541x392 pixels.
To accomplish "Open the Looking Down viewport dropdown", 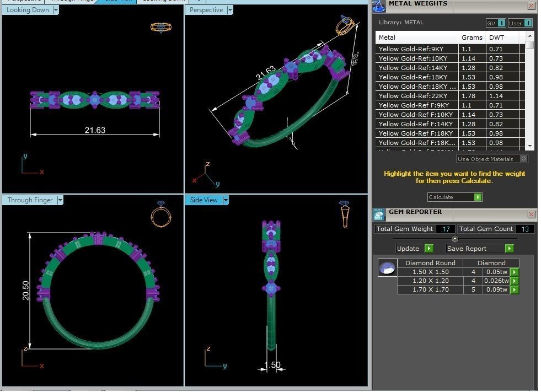I will pos(56,10).
